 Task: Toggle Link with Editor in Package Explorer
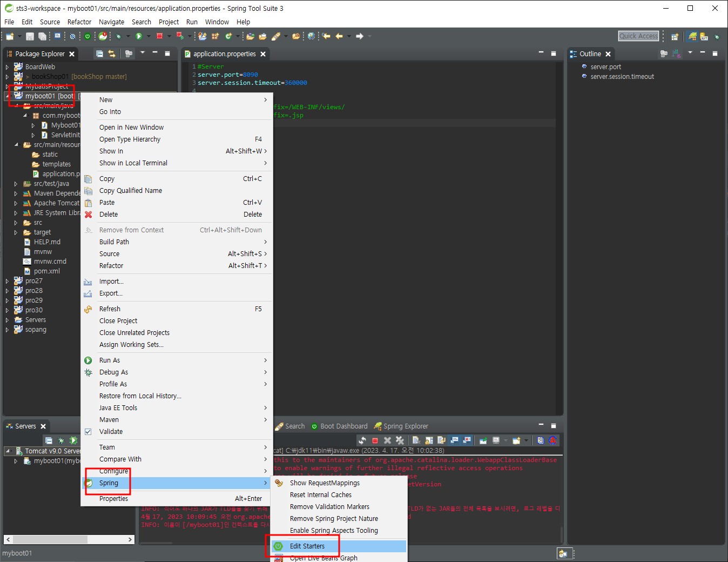click(x=112, y=53)
